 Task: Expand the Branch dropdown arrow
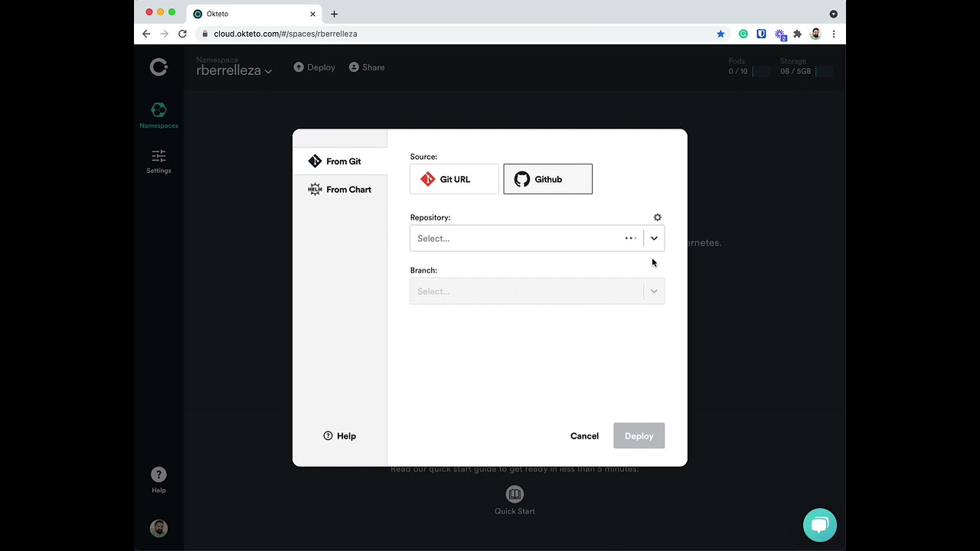[654, 291]
